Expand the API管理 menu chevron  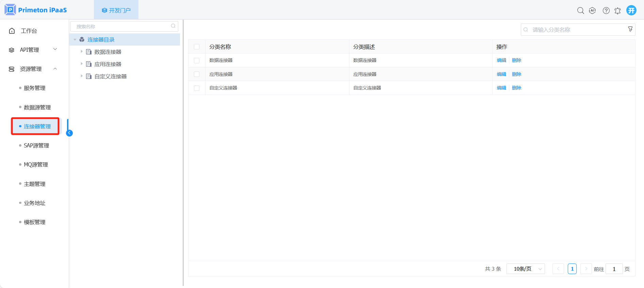tap(55, 49)
